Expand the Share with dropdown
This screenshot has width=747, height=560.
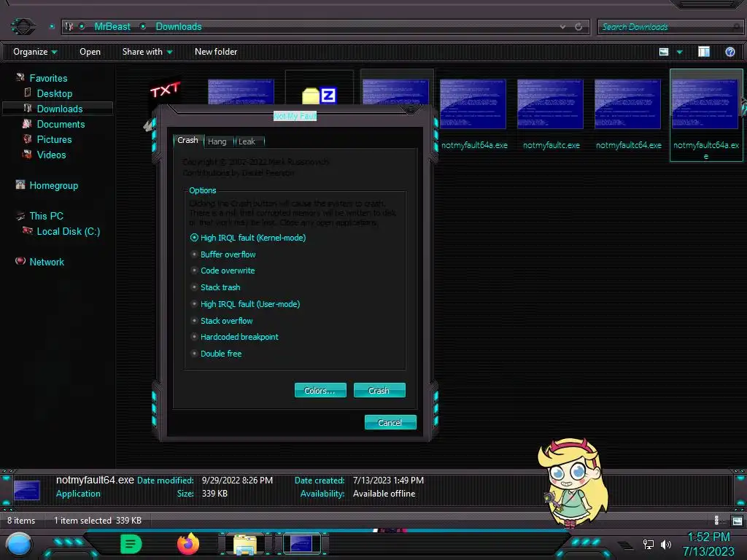click(147, 52)
